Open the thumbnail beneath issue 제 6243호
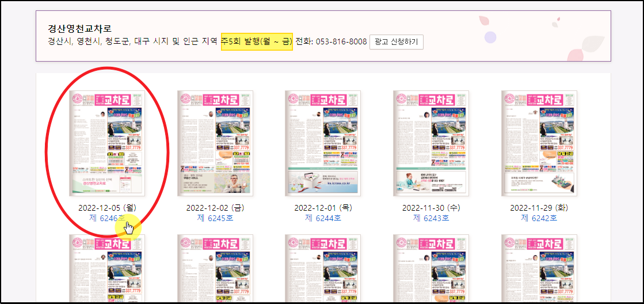 pos(431,269)
